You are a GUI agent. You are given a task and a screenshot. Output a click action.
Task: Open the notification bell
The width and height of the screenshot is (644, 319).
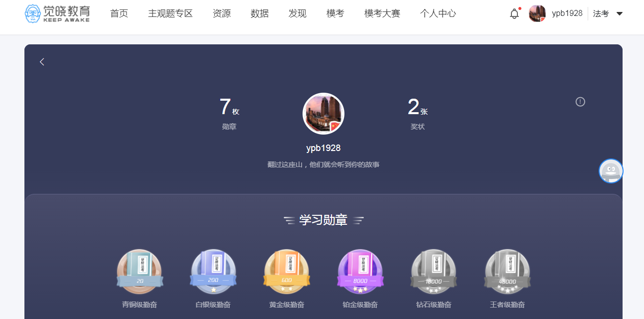(x=514, y=14)
